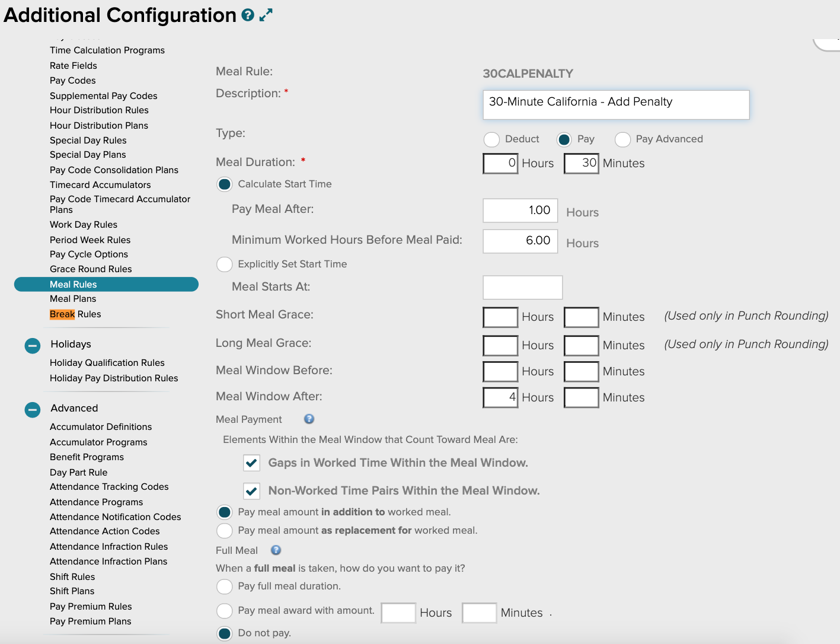
Task: Choose Calculate Start Time option
Action: coord(225,184)
